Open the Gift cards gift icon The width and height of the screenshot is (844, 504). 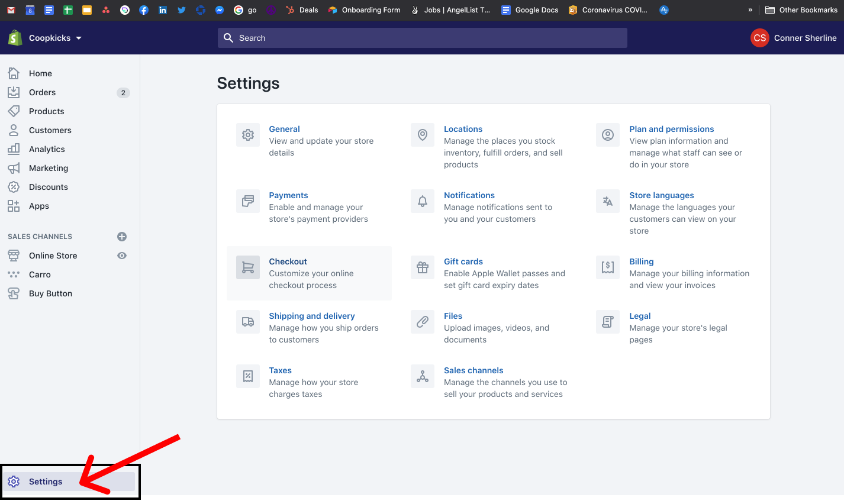point(422,267)
